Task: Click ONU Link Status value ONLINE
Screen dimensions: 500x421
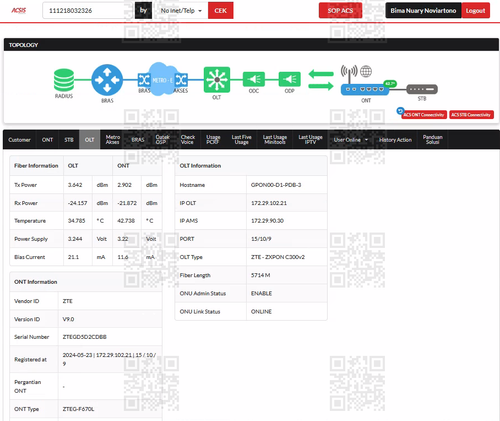Action: (x=261, y=311)
